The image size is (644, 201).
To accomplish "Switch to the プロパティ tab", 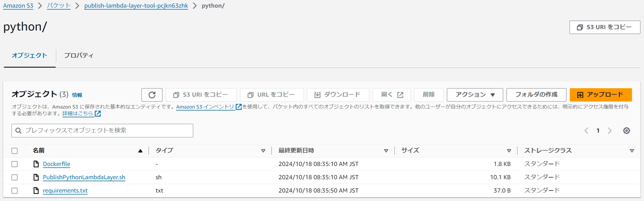I will tap(79, 55).
